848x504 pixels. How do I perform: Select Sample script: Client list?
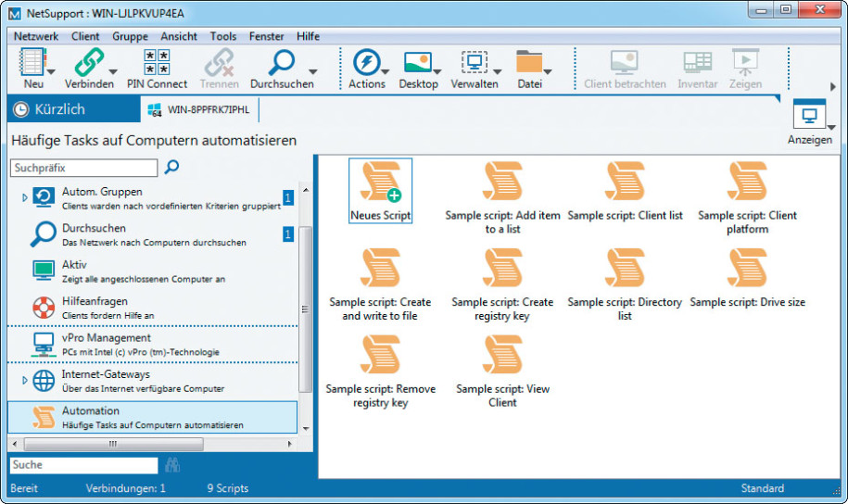(625, 192)
